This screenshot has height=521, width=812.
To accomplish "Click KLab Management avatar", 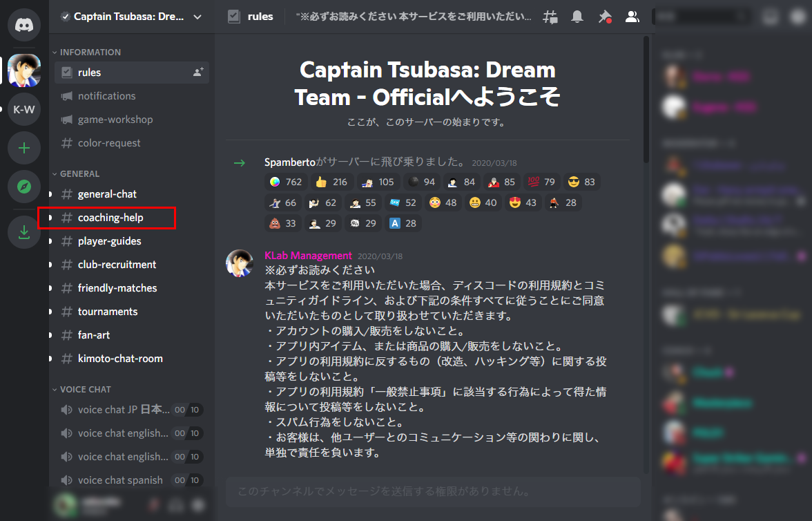I will 239,263.
